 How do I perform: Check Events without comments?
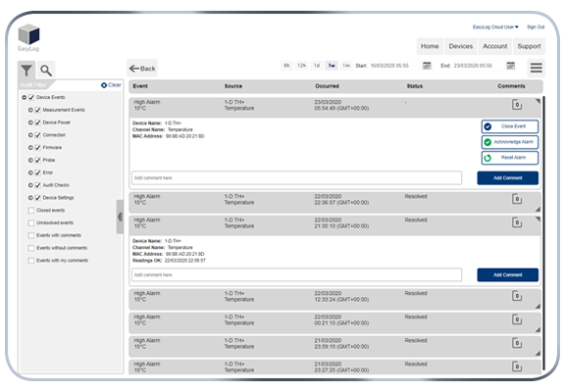[31, 248]
